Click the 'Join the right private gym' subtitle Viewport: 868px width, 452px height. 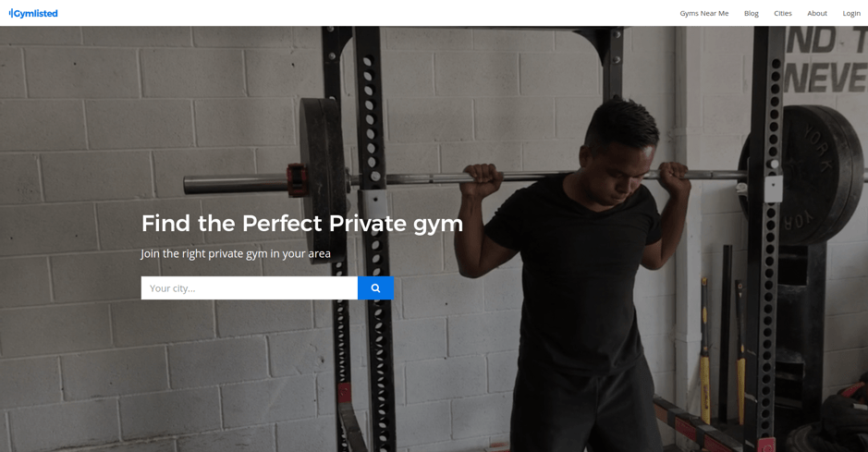pos(236,254)
